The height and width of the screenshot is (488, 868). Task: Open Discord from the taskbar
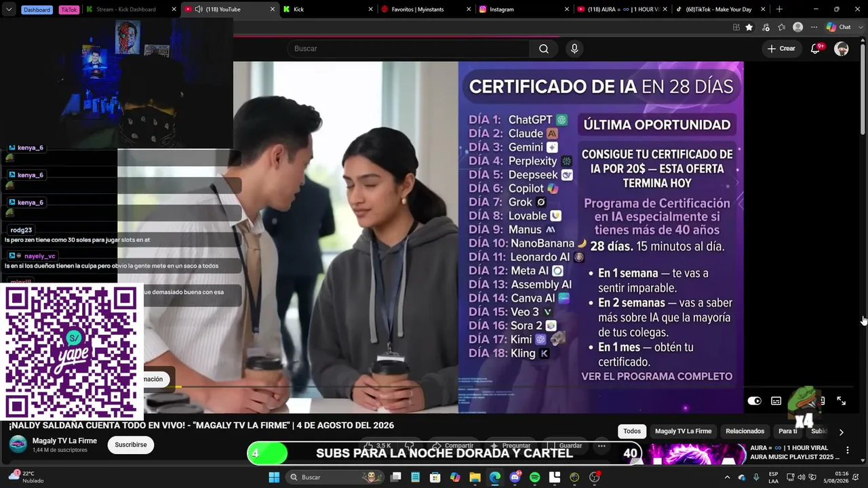click(515, 477)
